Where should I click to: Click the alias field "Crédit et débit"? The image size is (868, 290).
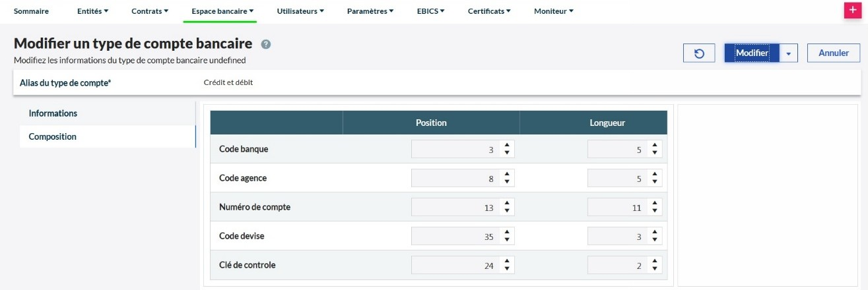click(228, 83)
